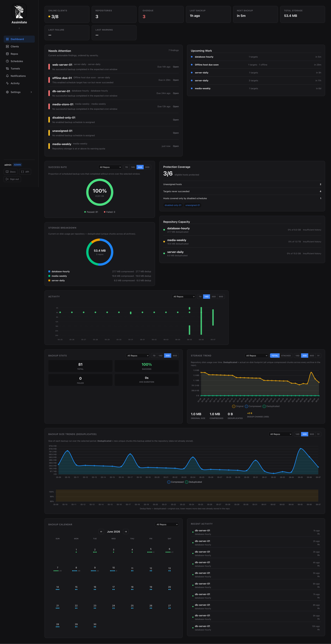Open the Tunnels menu item
The width and height of the screenshot is (331, 644).
click(19, 69)
